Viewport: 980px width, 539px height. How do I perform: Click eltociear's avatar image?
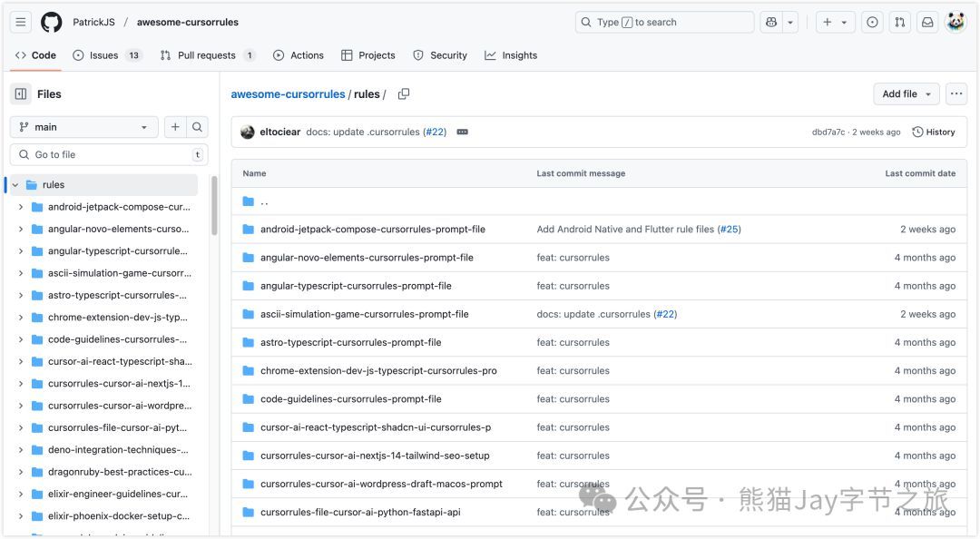248,132
